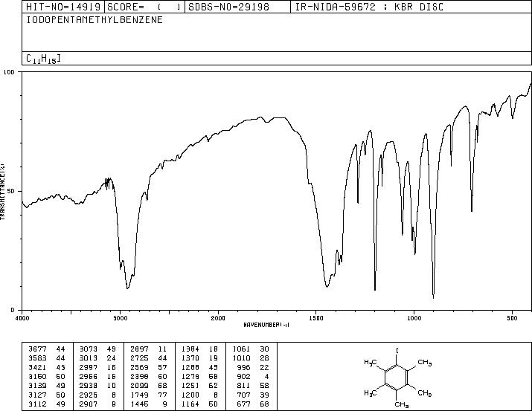The width and height of the screenshot is (532, 411).
Task: Click the peak table entry 3013
Action: (x=89, y=358)
